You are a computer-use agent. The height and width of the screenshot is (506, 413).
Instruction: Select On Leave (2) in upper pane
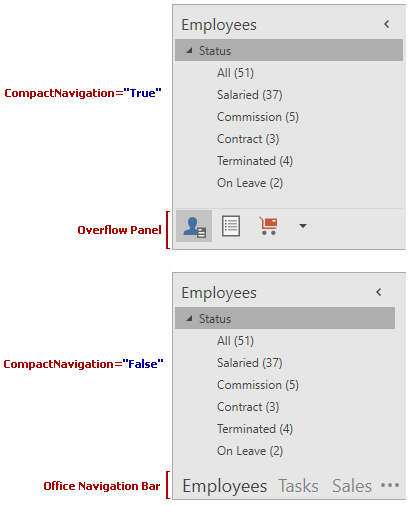(250, 183)
